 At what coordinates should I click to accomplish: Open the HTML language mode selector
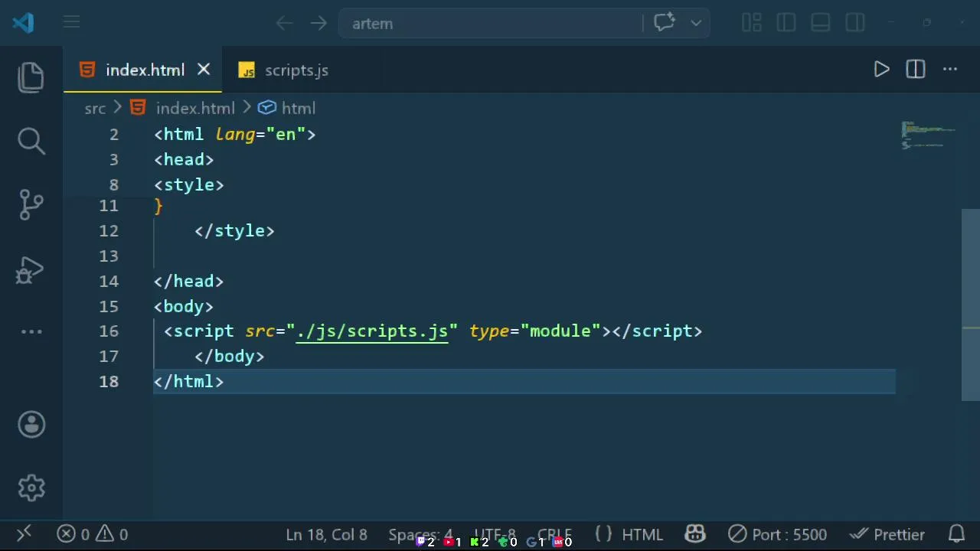642,535
